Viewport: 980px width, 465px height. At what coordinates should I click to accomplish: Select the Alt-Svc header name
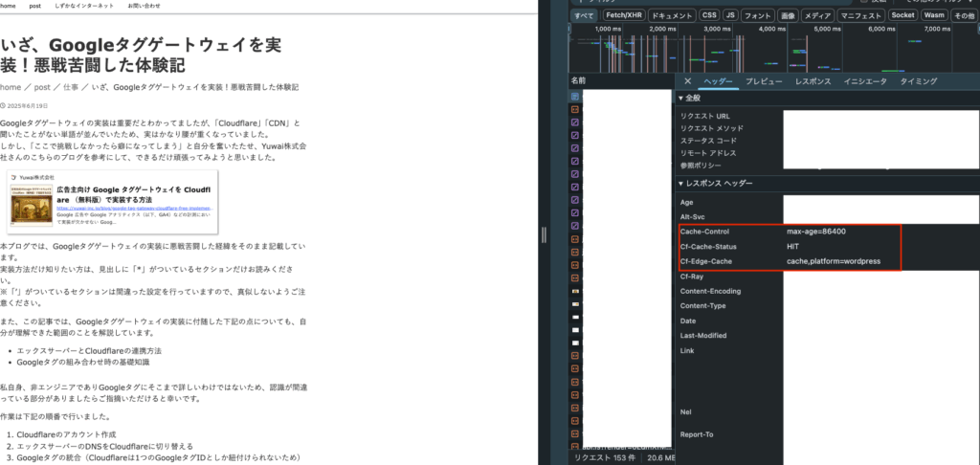coord(692,217)
